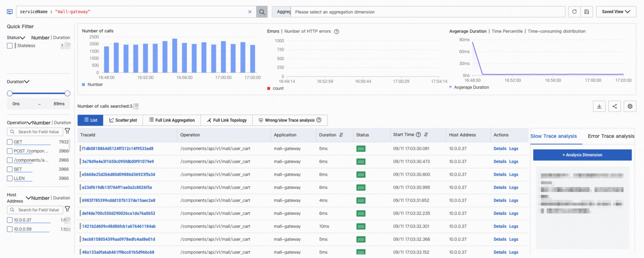Viewport: 644px width, 258px height.
Task: Collapse the Host Address filter section
Action: [29, 198]
